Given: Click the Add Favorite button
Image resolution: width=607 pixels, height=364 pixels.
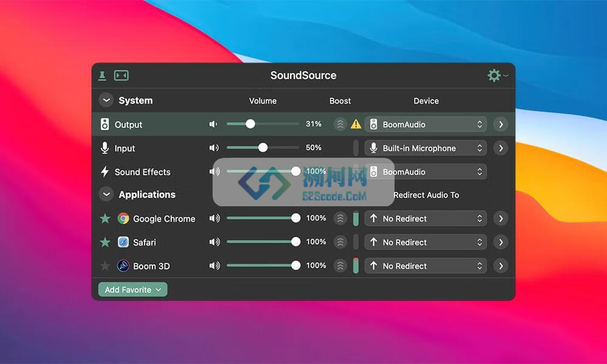Looking at the screenshot, I should [133, 289].
